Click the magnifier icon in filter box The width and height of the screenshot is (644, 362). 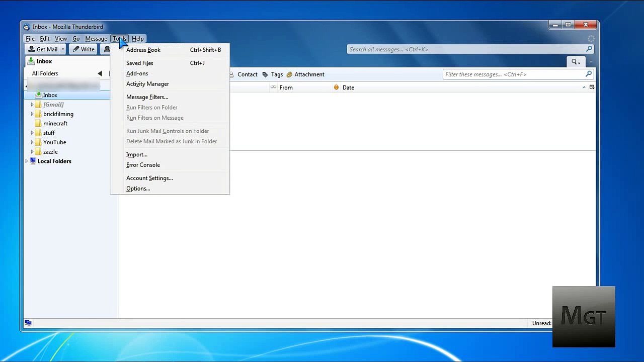point(589,74)
